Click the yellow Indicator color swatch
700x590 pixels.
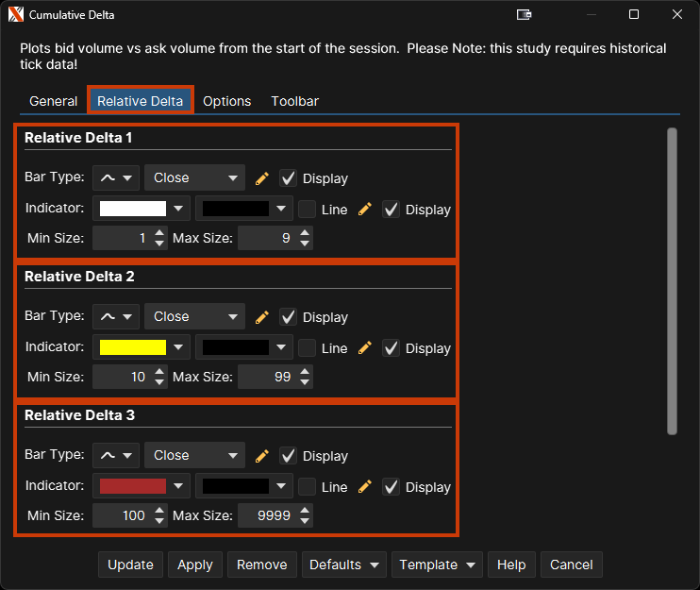(x=133, y=348)
